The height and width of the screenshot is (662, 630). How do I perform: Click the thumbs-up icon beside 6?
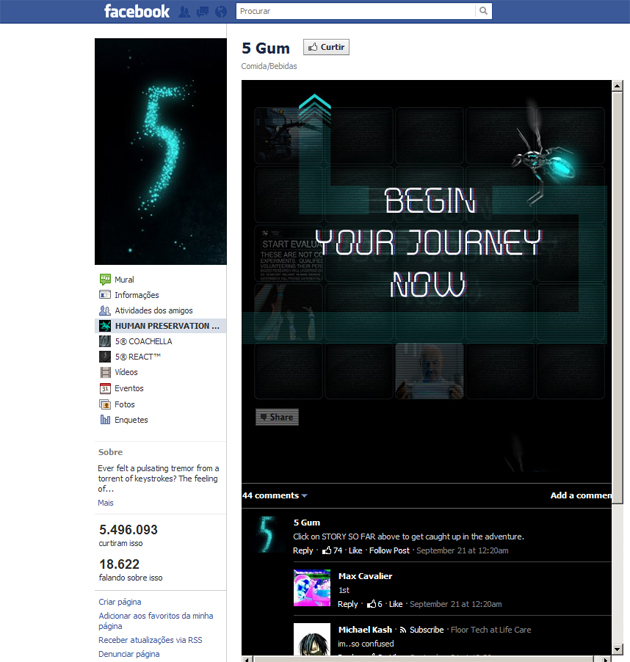click(x=371, y=604)
